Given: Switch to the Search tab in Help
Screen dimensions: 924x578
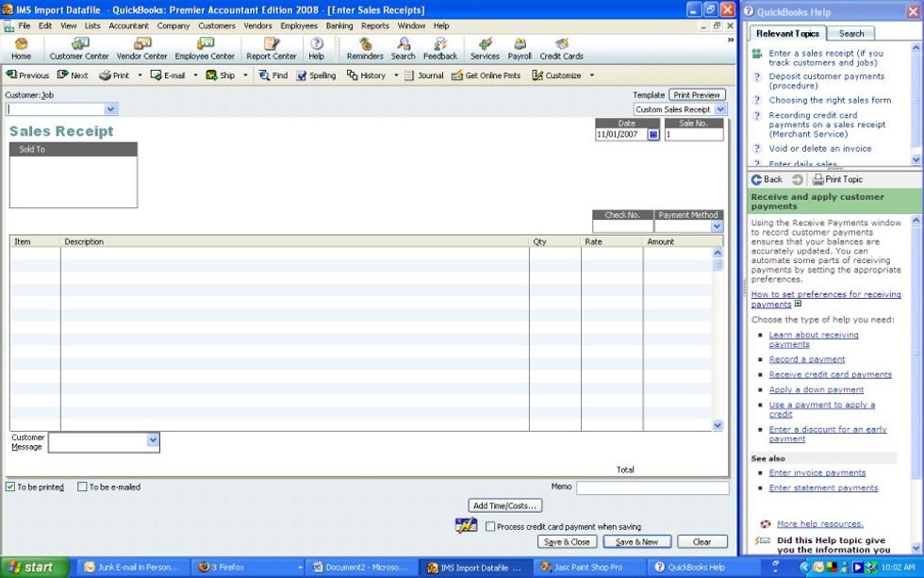Looking at the screenshot, I should click(850, 34).
